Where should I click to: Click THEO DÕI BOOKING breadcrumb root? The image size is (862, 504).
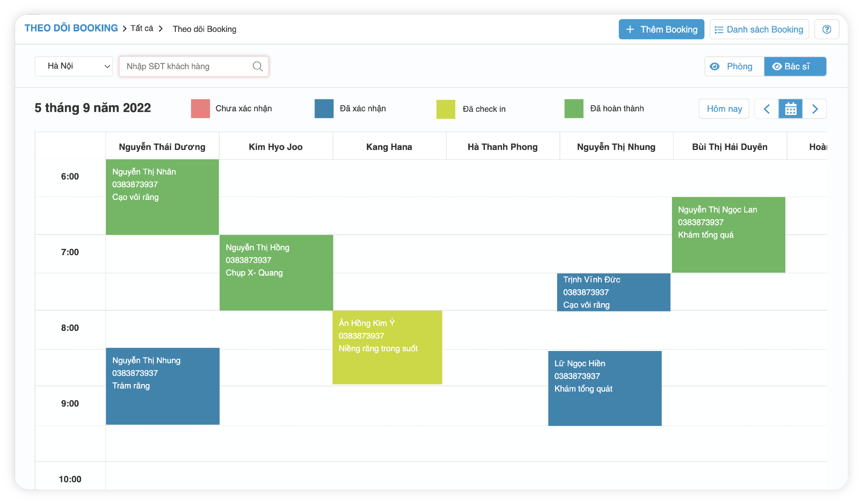[x=71, y=28]
